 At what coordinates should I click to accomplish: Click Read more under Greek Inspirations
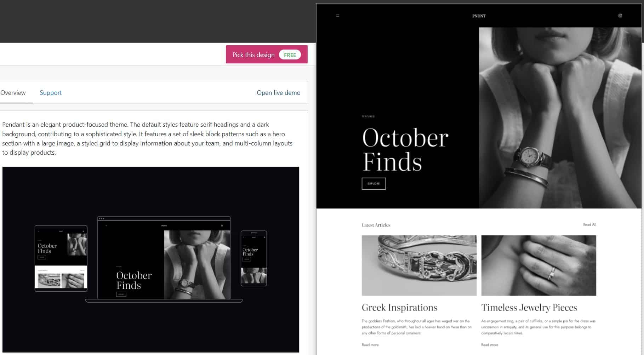pyautogui.click(x=370, y=345)
